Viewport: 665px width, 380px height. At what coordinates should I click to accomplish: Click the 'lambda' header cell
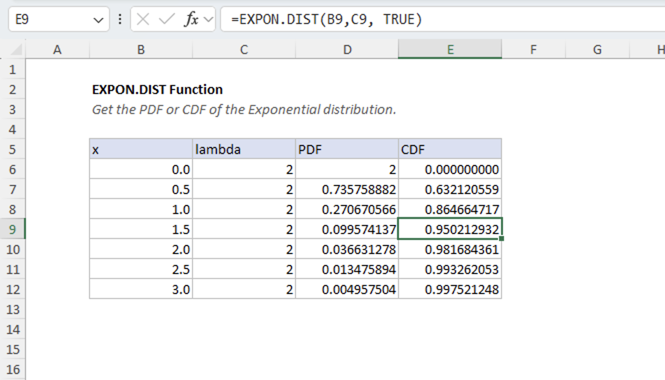click(x=244, y=149)
